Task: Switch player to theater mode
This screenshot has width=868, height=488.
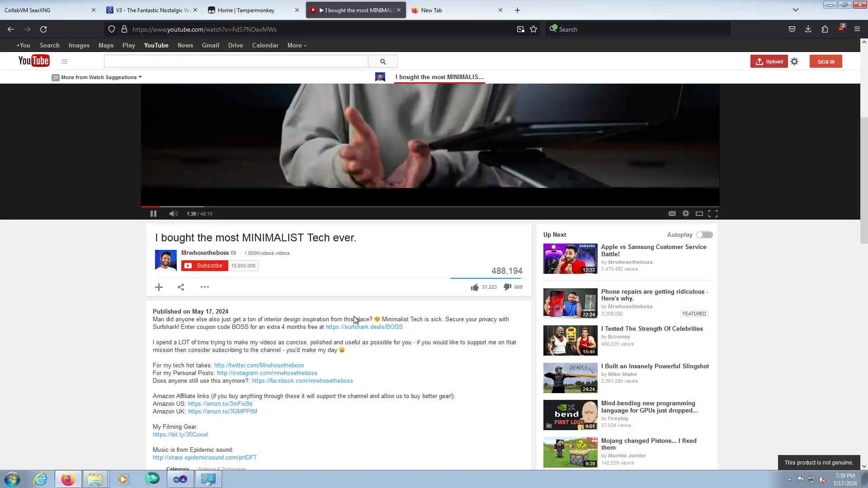Action: (x=699, y=213)
